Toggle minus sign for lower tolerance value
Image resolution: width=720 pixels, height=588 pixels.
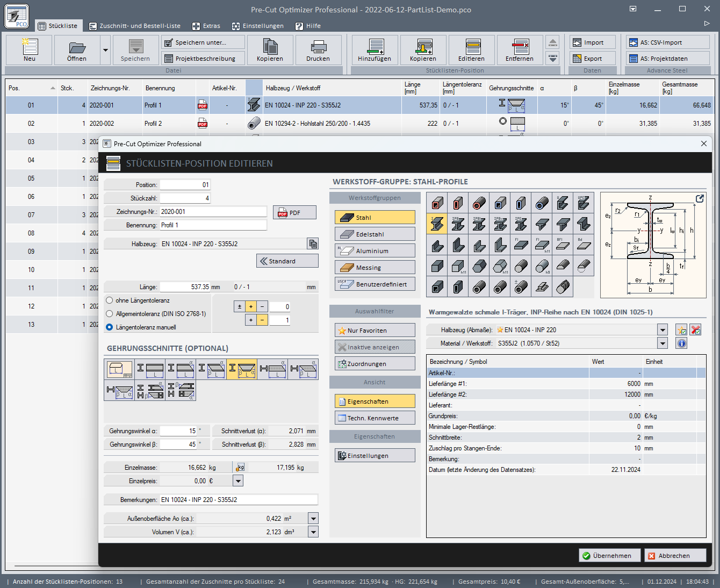[x=262, y=320]
